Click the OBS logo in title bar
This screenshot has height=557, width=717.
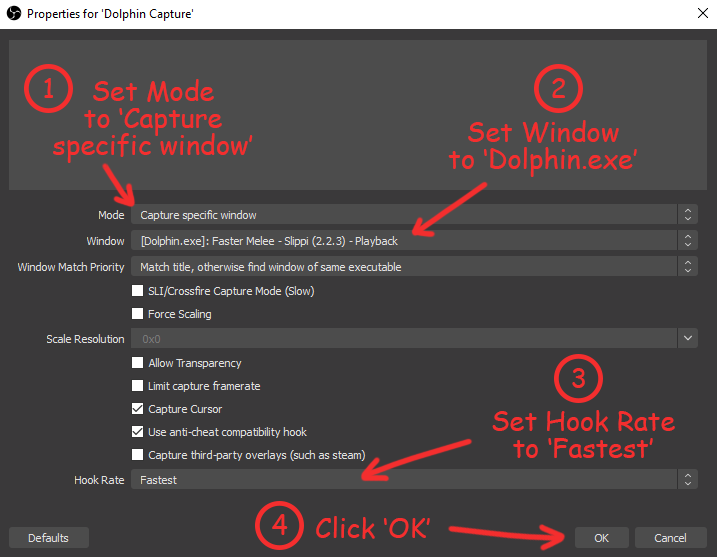(x=14, y=13)
